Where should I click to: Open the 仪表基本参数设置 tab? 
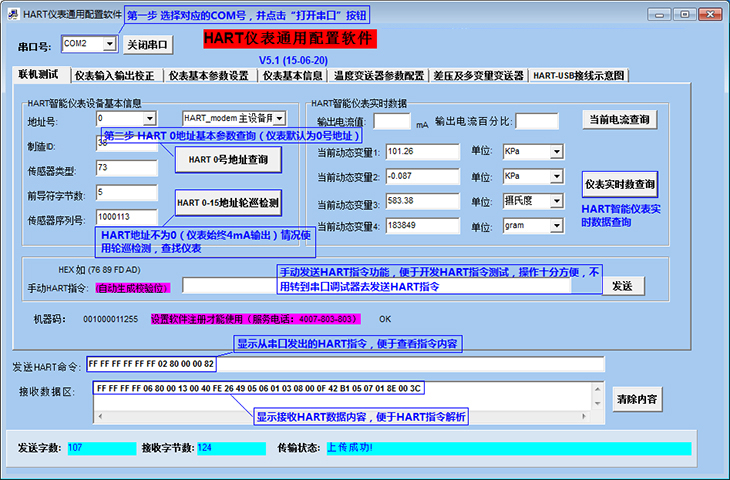[208, 75]
